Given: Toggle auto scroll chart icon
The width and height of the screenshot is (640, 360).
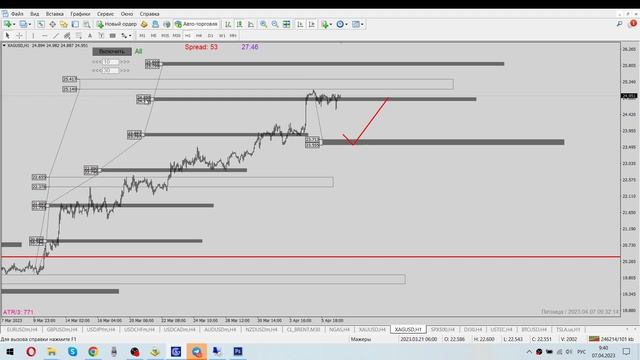Looking at the screenshot, I should [x=300, y=24].
